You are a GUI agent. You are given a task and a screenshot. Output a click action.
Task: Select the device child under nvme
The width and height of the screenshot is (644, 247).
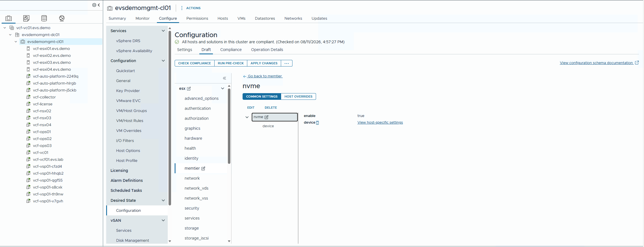(x=268, y=126)
